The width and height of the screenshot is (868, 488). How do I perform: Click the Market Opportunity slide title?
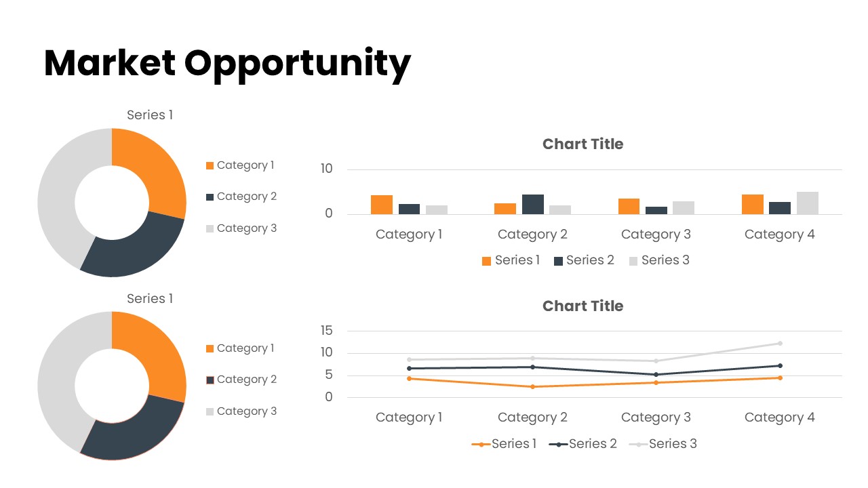pyautogui.click(x=227, y=63)
